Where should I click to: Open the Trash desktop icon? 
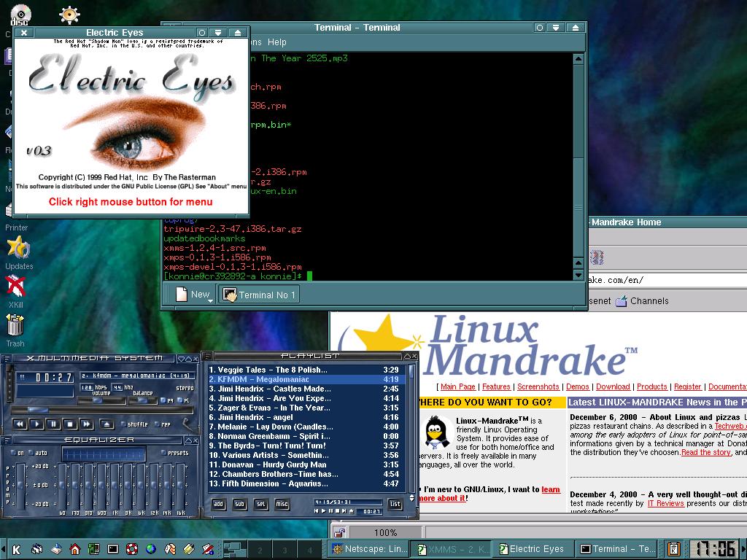(x=15, y=330)
